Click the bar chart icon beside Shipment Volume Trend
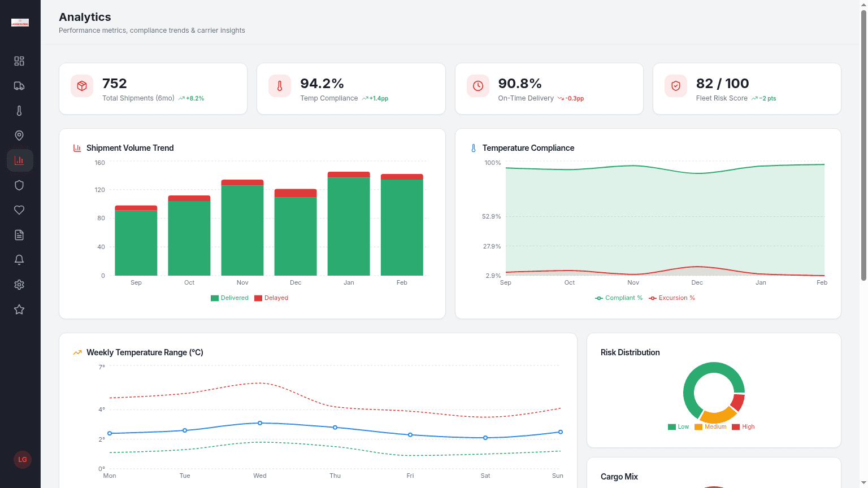Image resolution: width=868 pixels, height=488 pixels. pyautogui.click(x=77, y=148)
